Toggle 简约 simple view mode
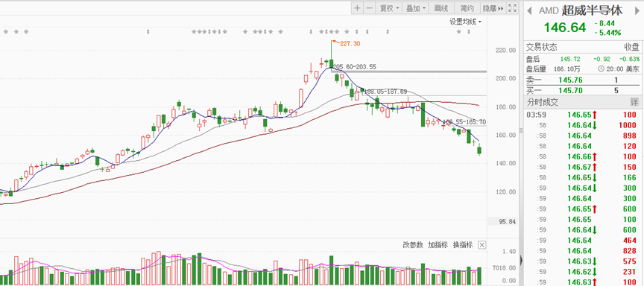The height and width of the screenshot is (286, 644). pyautogui.click(x=467, y=7)
